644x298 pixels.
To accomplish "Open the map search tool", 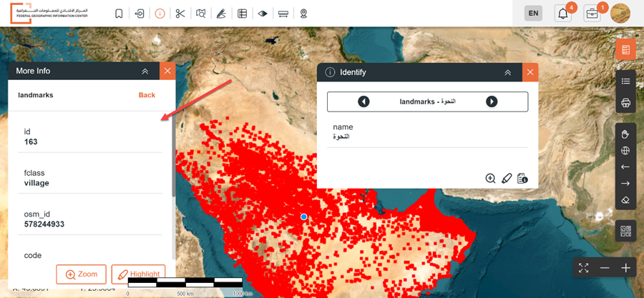I will click(x=201, y=14).
